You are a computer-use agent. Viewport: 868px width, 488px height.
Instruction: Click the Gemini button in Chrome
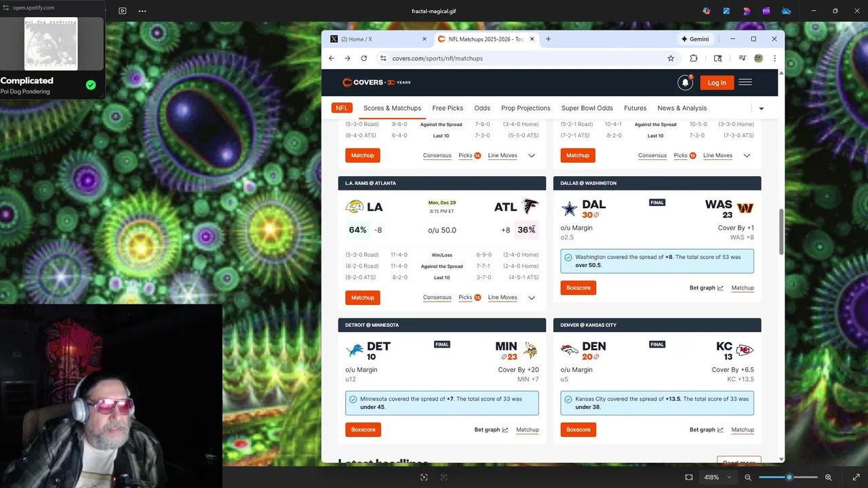click(x=695, y=39)
